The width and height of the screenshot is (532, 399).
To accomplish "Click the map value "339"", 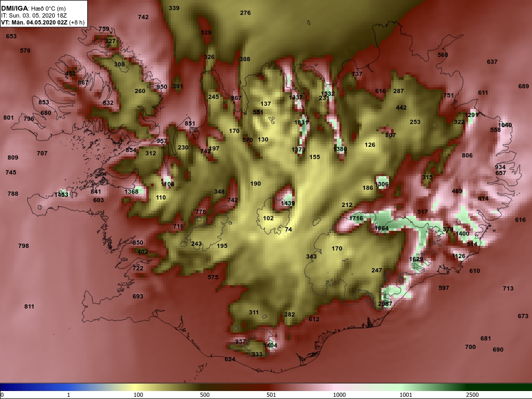I will coord(174,8).
